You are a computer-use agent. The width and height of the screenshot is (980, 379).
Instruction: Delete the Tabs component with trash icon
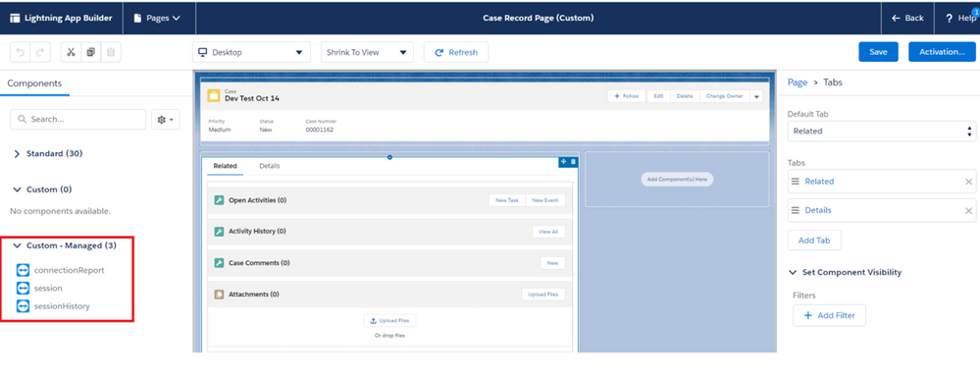tap(573, 161)
